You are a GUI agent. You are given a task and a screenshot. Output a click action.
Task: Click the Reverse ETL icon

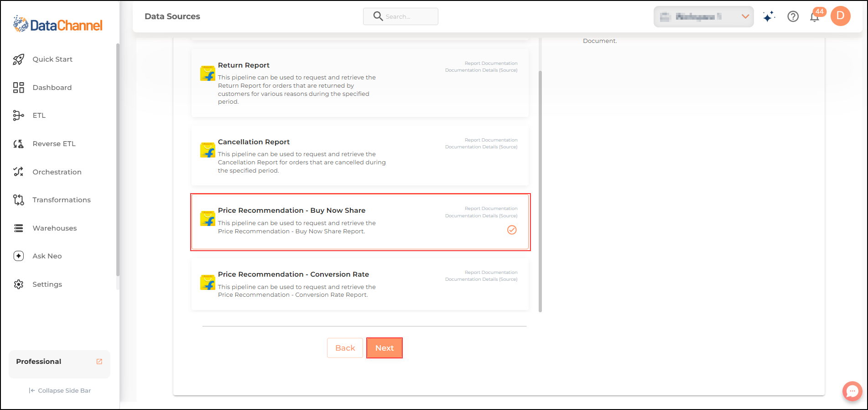(x=18, y=144)
